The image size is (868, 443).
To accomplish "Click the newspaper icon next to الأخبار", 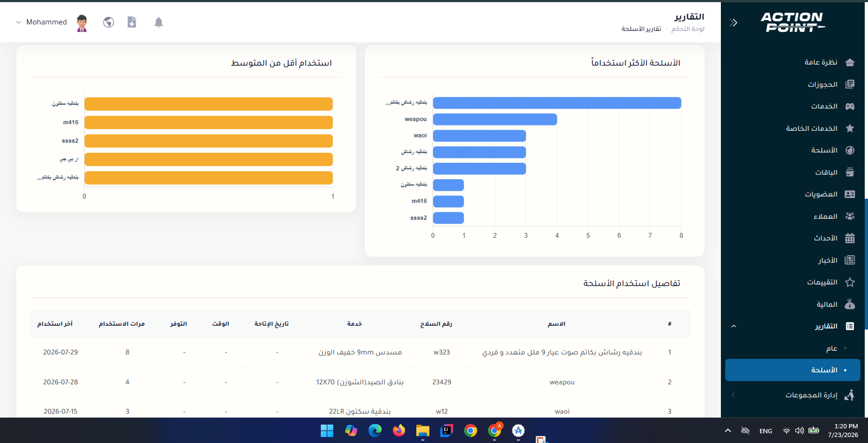I will coord(850,260).
